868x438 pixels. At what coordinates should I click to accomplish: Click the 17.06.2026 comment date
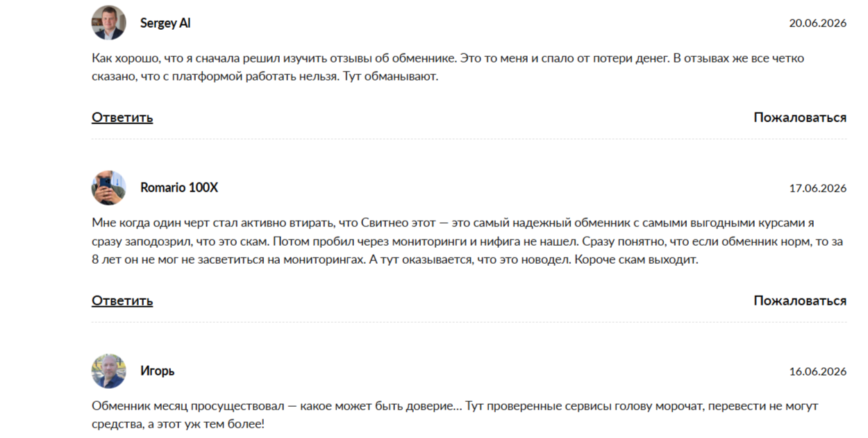pos(818,188)
